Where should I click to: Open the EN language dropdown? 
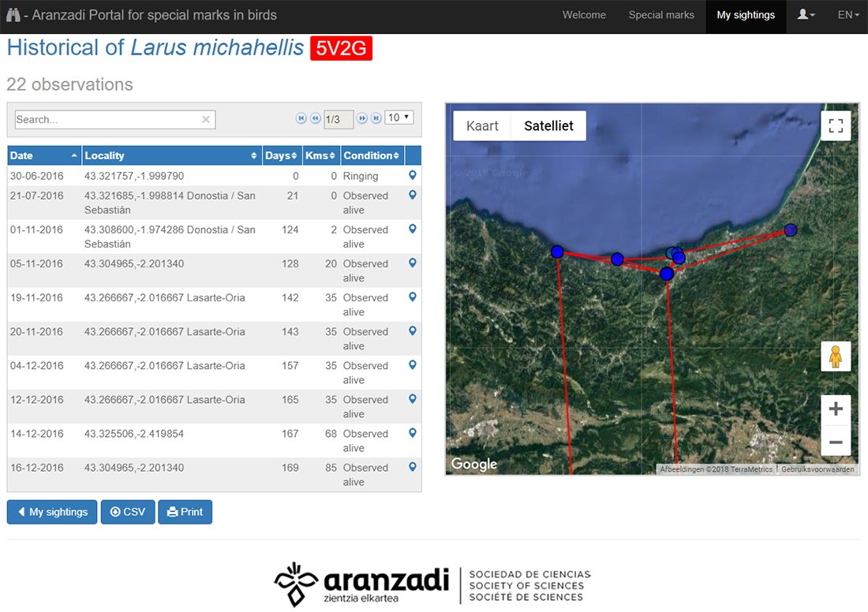point(848,15)
